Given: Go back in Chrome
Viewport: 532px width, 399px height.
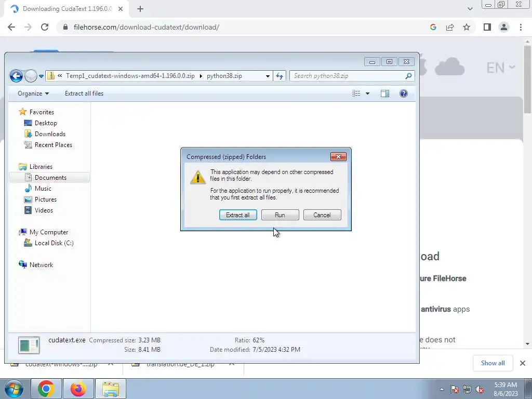Looking at the screenshot, I should 11,27.
